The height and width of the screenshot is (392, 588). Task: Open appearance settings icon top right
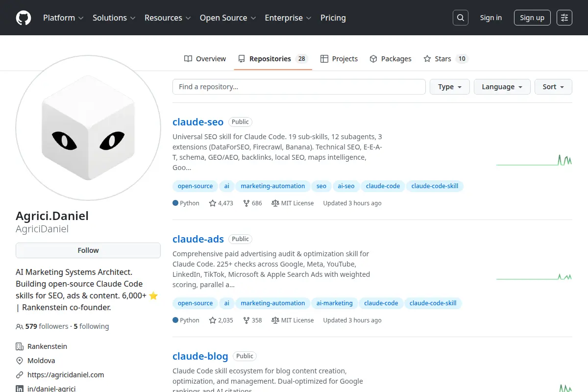pos(564,18)
